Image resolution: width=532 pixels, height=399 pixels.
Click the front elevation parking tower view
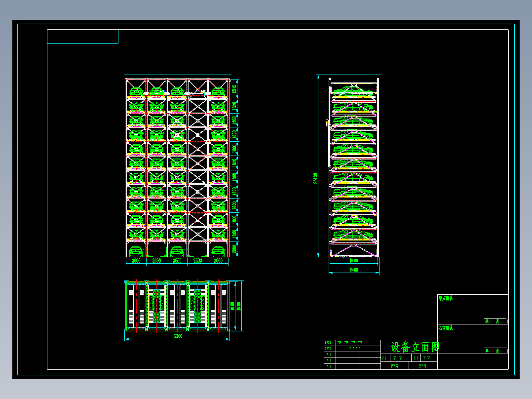coord(177,168)
